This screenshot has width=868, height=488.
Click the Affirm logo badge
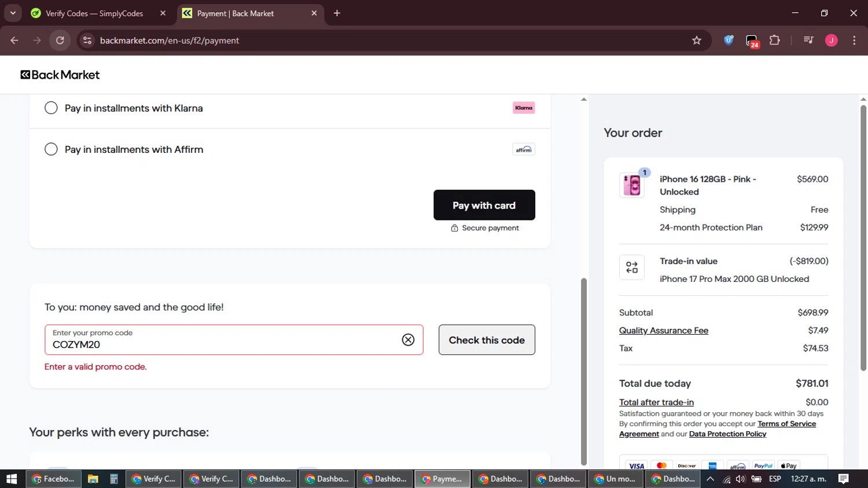(524, 149)
